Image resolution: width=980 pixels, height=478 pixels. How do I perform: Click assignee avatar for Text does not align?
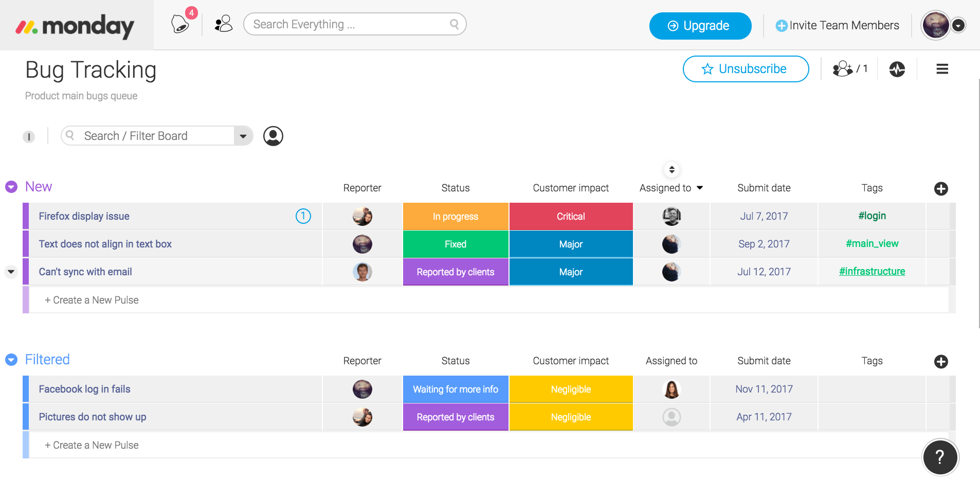(x=672, y=244)
